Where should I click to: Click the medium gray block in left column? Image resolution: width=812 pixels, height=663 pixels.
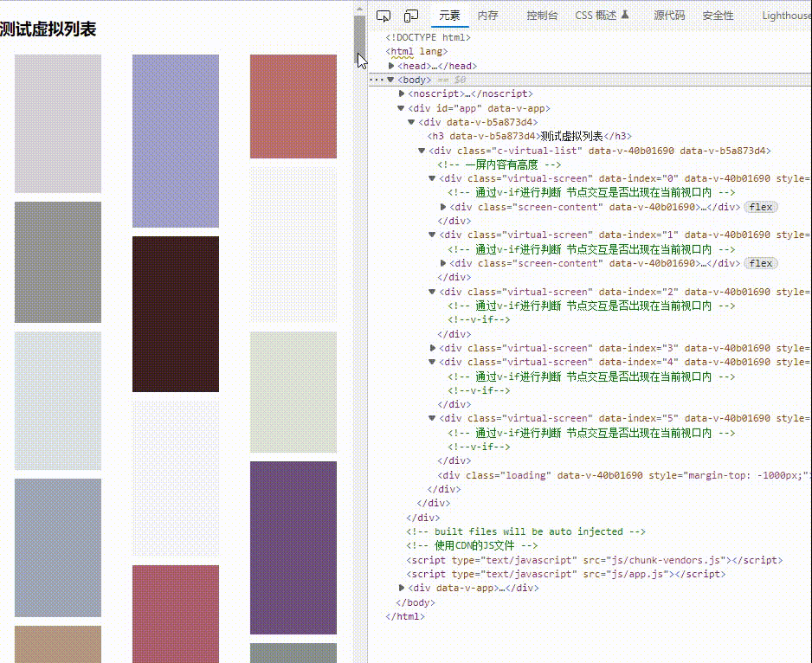pyautogui.click(x=58, y=262)
